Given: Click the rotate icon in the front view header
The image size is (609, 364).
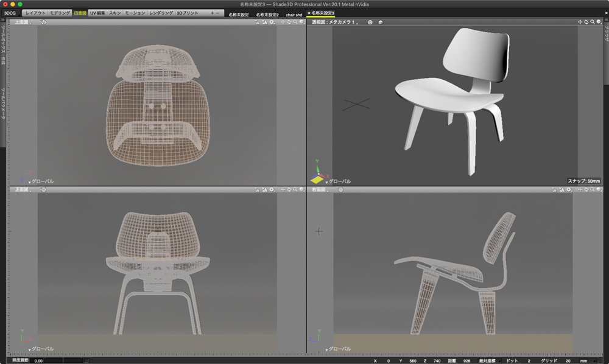Looking at the screenshot, I should pyautogui.click(x=289, y=190).
